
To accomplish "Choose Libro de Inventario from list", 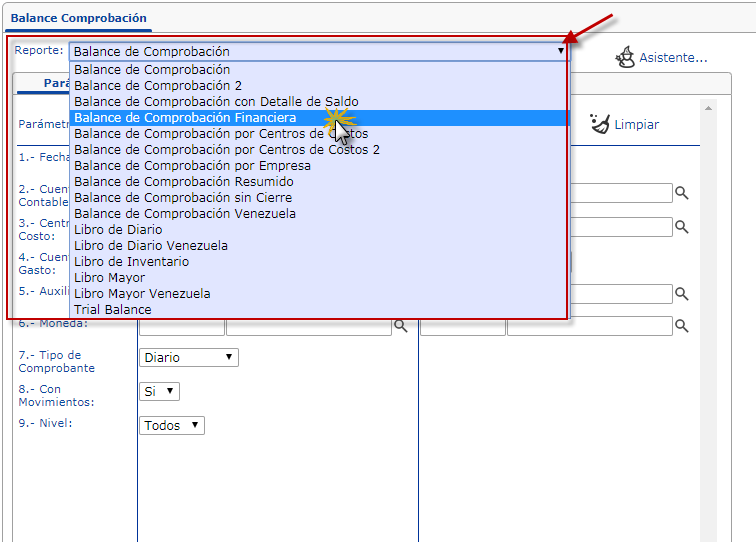I will coord(132,262).
